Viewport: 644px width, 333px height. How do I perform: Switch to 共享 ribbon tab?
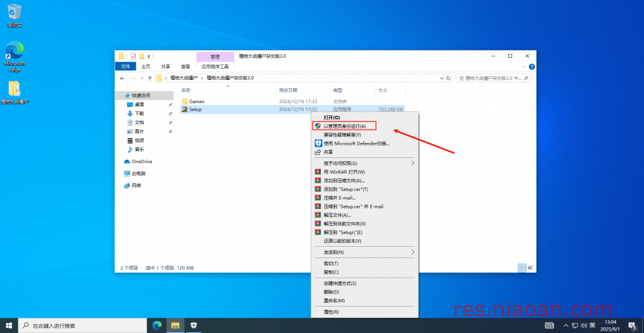165,66
